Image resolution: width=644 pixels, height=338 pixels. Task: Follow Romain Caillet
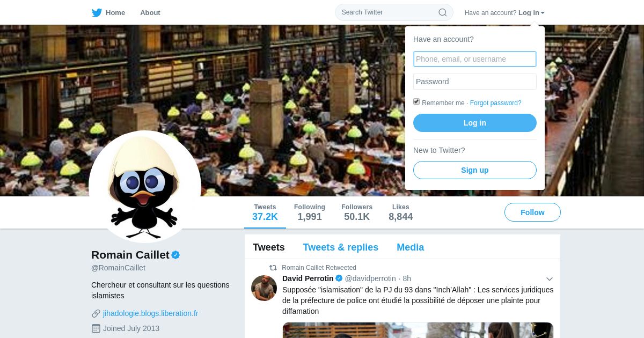coord(532,212)
